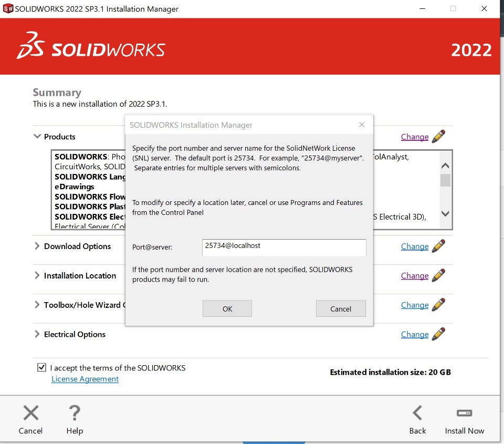504x444 pixels.
Task: Close the main Installation Manager window
Action: (x=484, y=9)
